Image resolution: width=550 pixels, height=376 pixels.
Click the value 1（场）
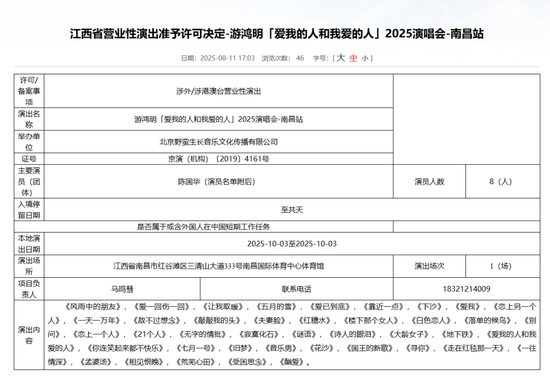pyautogui.click(x=501, y=266)
